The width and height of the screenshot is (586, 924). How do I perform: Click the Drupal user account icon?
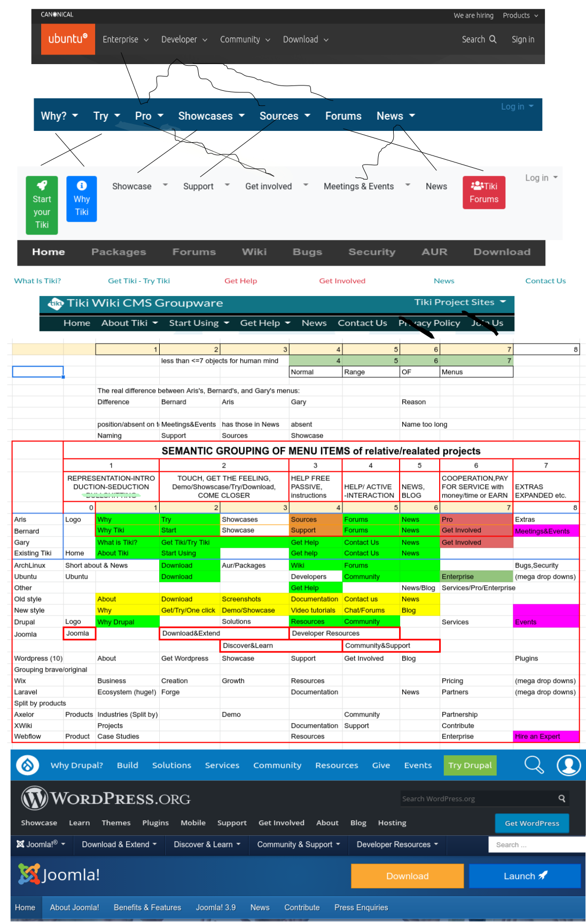click(568, 765)
